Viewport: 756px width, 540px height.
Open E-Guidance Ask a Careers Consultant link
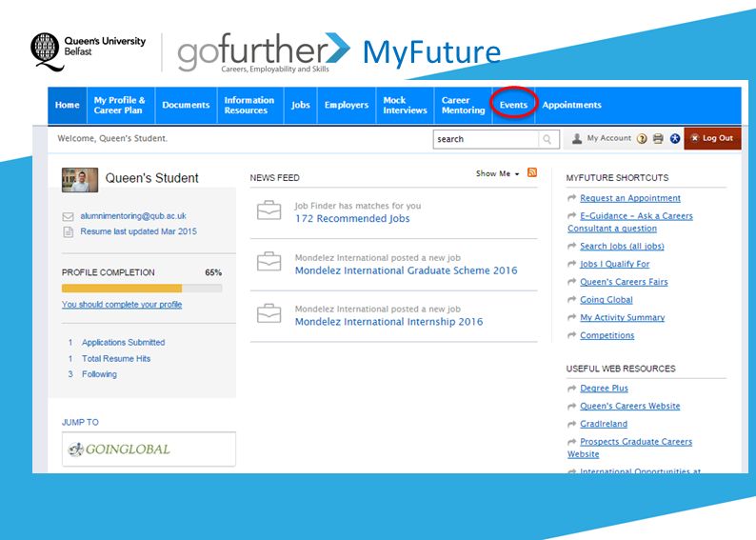630,222
